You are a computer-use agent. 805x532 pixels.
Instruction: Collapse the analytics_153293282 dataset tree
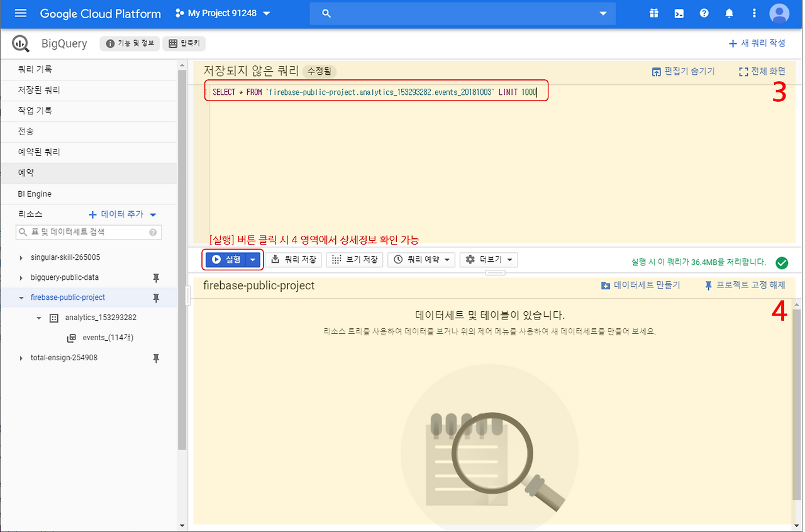point(39,318)
